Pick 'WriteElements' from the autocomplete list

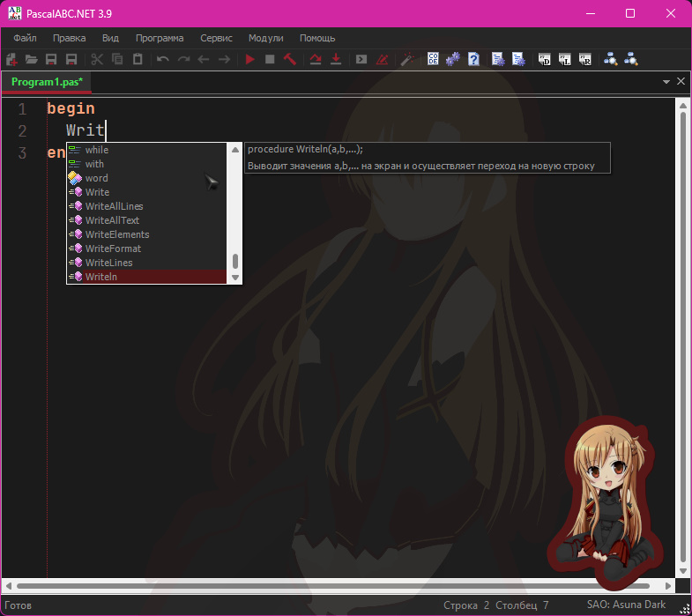[x=146, y=234]
